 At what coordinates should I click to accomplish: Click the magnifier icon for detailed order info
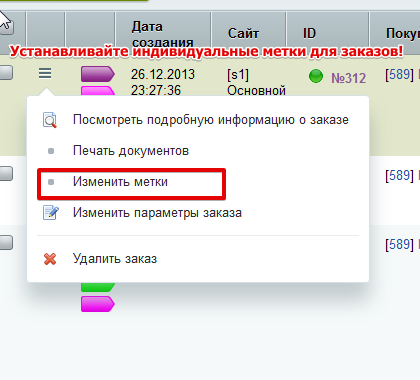(50, 120)
